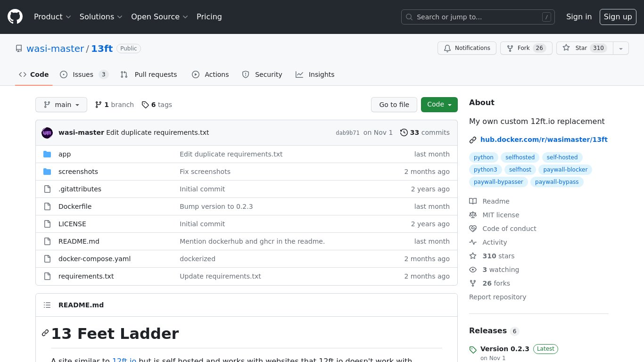Select the branch icon next to 1 branch

(x=99, y=105)
